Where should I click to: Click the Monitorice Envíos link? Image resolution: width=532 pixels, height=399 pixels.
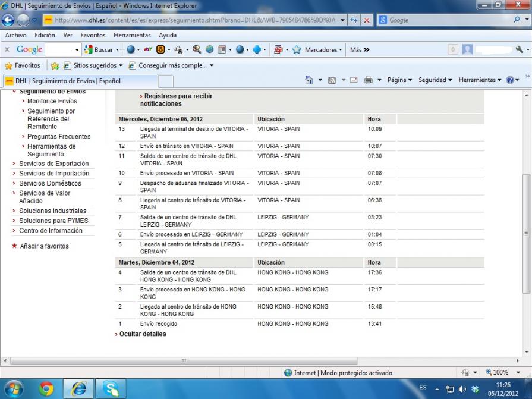(52, 101)
